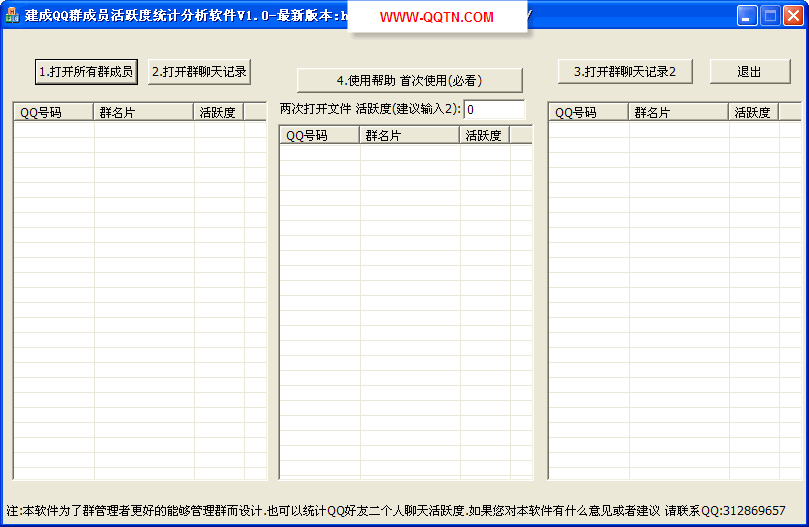Image resolution: width=809 pixels, height=527 pixels.
Task: Click the 3.打开群聊天记录2 button
Action: point(625,71)
